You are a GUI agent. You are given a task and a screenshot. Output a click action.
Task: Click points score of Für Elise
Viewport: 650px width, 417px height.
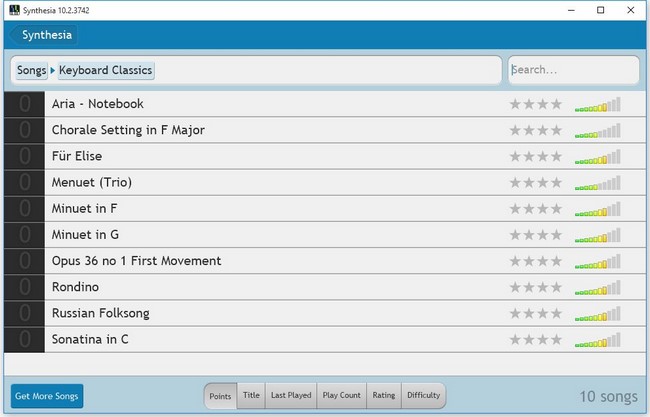coord(24,156)
